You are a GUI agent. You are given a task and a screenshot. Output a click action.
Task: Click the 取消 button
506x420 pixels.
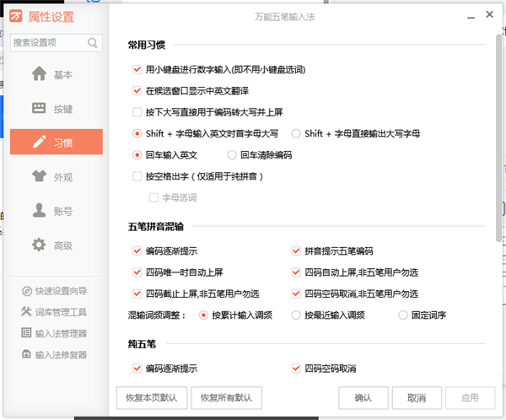pos(417,398)
